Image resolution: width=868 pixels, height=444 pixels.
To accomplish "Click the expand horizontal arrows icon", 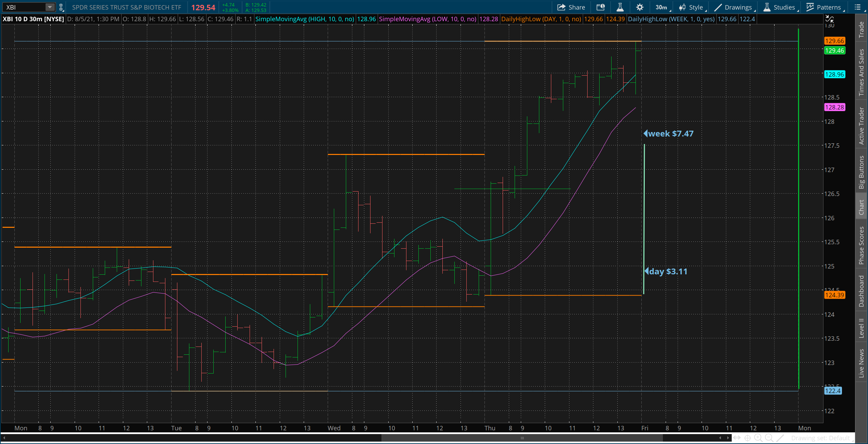I will coord(737,438).
